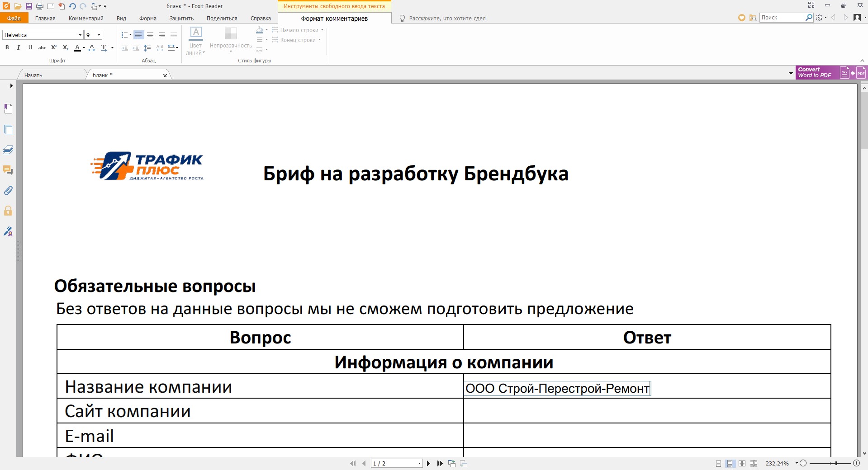Toggle Bold text formatting
Screen dimensions: 868x470
pos(7,47)
